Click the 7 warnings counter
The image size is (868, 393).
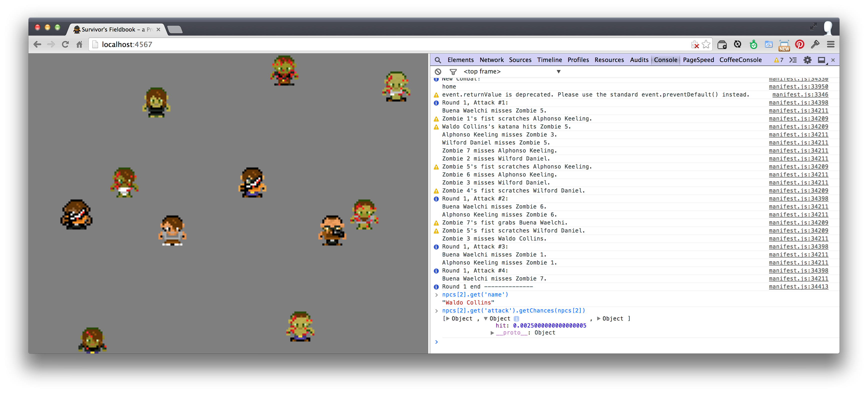tap(778, 60)
